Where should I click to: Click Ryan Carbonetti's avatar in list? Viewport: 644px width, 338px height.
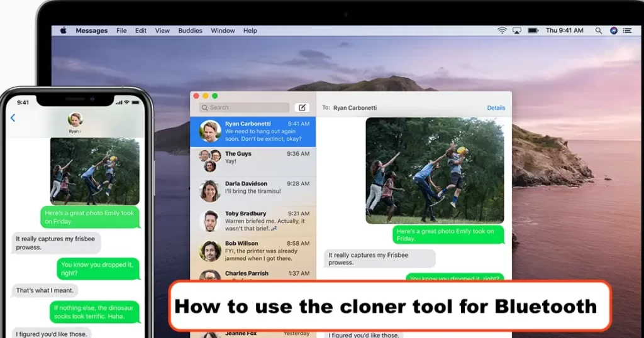(x=210, y=131)
